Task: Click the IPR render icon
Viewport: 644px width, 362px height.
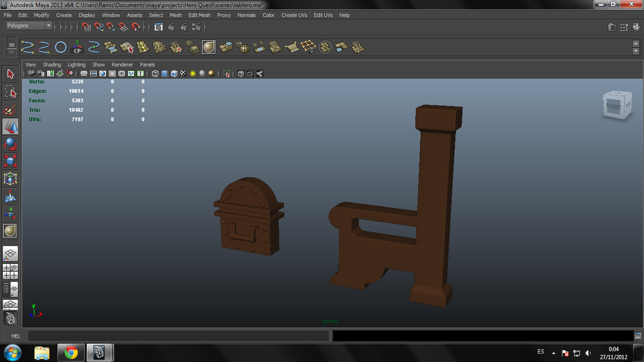Action: pos(184,27)
